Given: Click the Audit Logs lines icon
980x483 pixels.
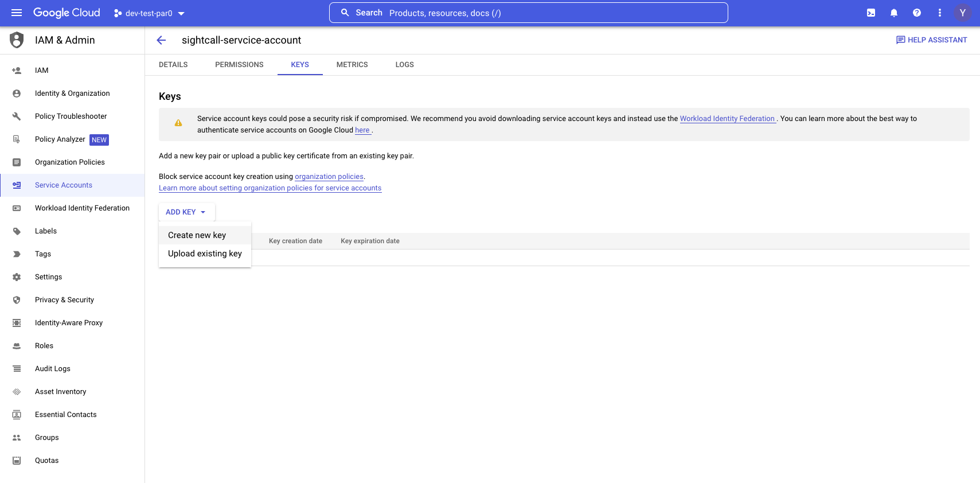Looking at the screenshot, I should 17,369.
